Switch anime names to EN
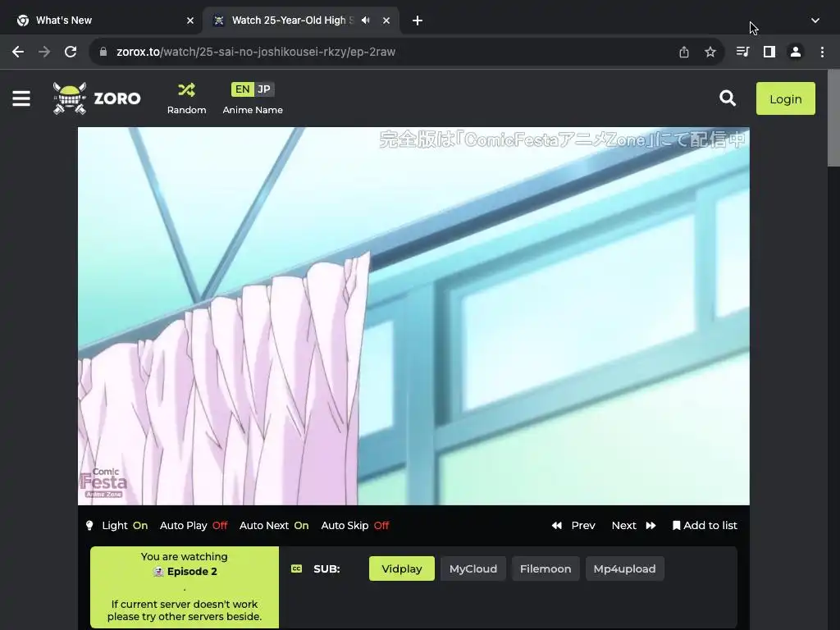 242,89
